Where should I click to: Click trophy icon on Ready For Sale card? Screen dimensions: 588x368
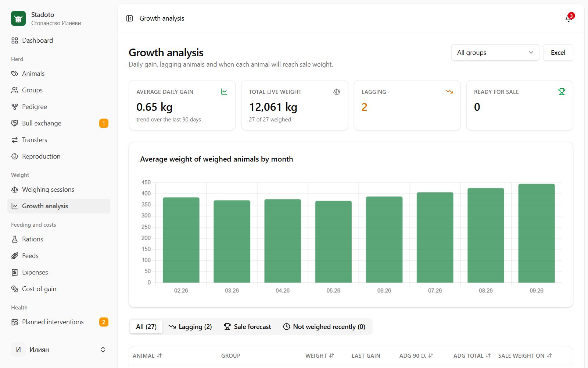(562, 92)
